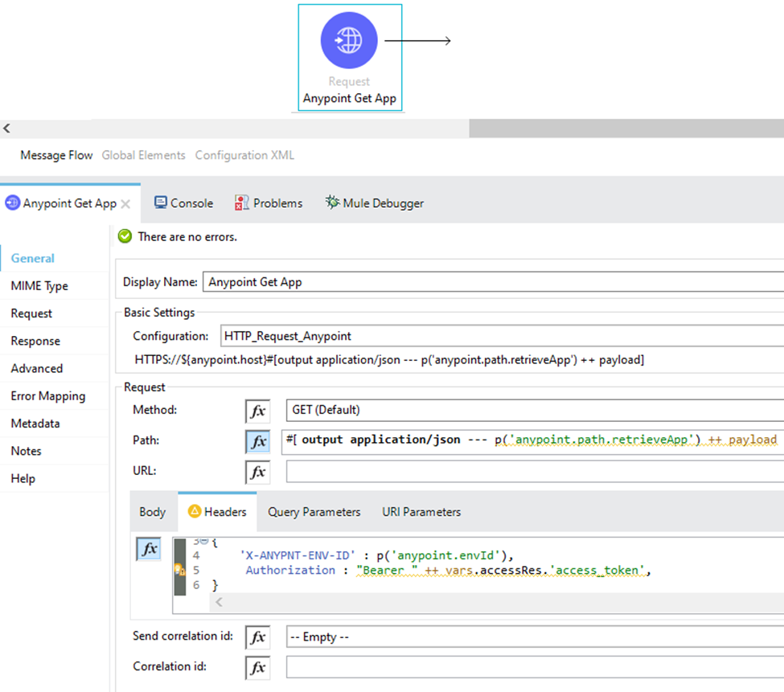Switch to Message Flow view
784x692 pixels.
pos(56,155)
